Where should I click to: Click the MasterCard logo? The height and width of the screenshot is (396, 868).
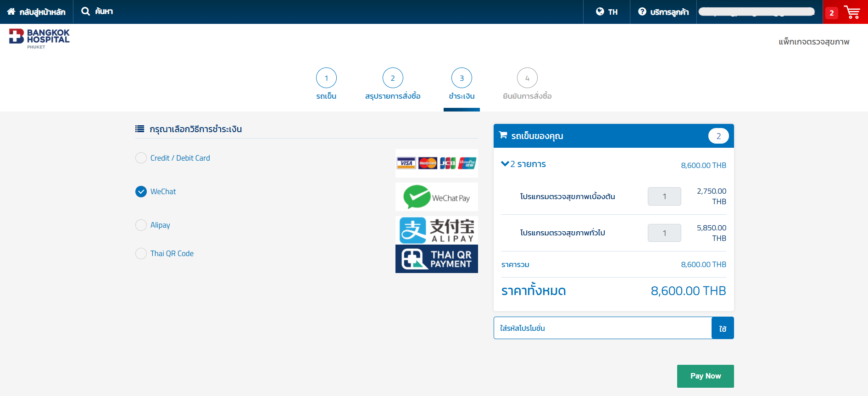[x=428, y=163]
